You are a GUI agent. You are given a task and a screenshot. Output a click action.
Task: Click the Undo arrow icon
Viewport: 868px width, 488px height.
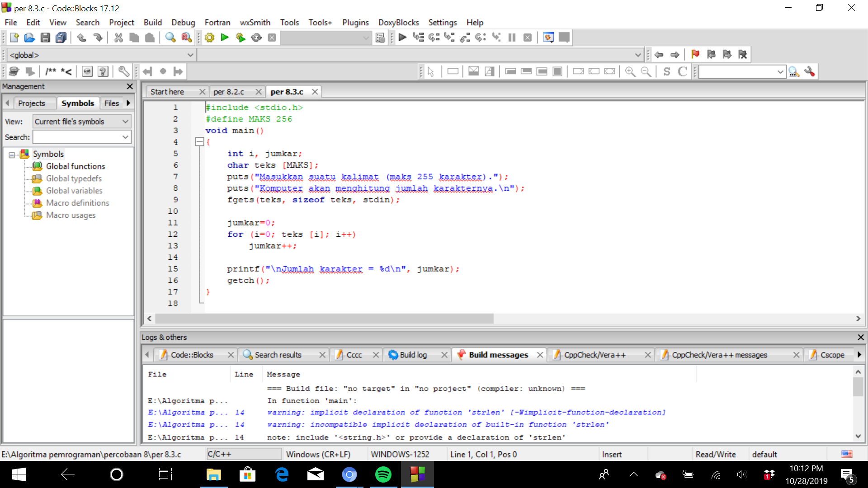coord(82,38)
